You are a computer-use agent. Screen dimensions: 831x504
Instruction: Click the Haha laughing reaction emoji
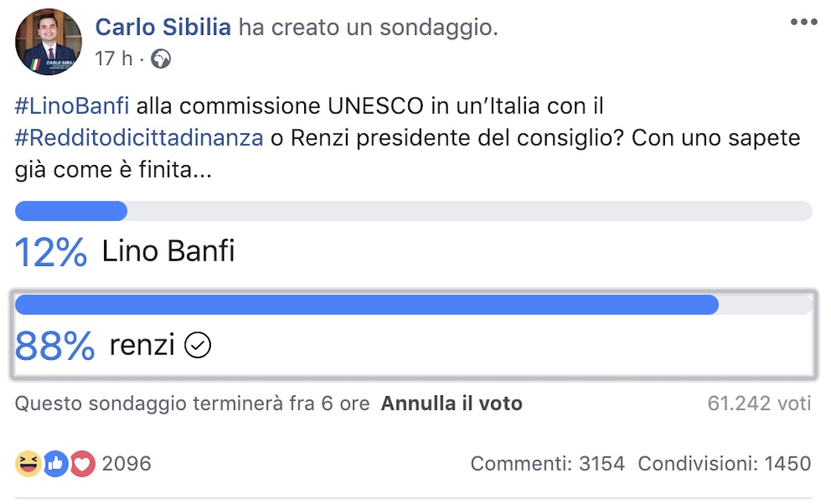[x=26, y=464]
